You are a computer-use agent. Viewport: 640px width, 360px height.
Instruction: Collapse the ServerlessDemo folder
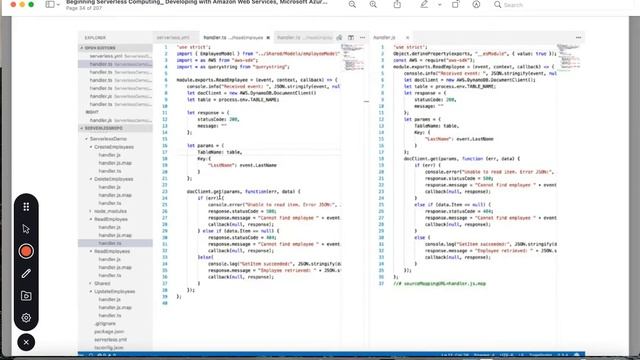[108, 139]
